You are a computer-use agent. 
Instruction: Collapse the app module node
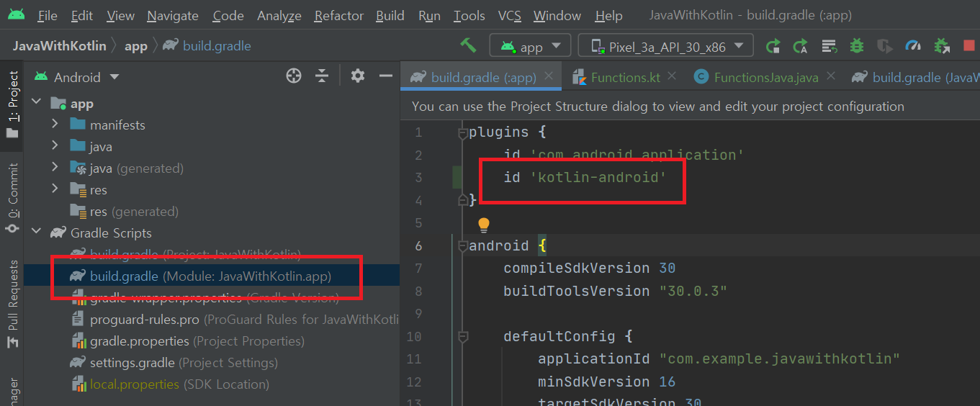tap(36, 103)
